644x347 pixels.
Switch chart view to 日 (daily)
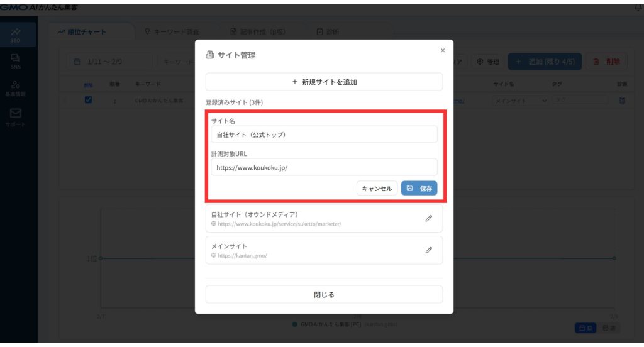585,328
